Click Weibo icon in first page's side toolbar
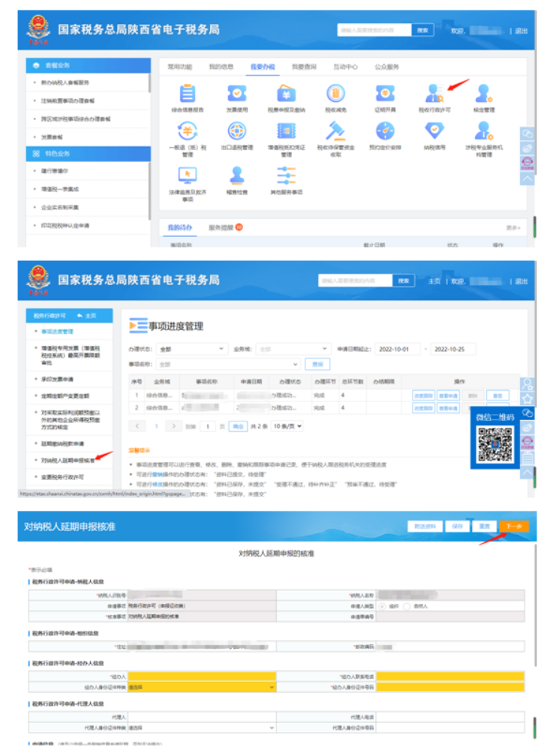 [527, 148]
